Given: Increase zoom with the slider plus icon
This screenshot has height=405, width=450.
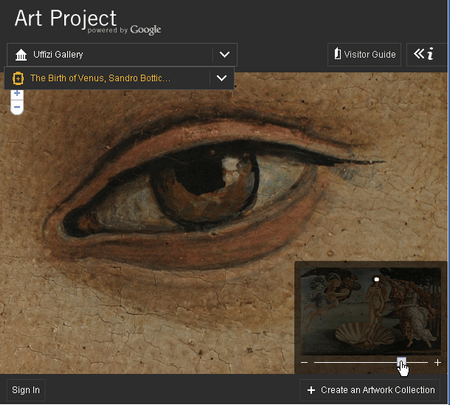Looking at the screenshot, I should pos(438,362).
